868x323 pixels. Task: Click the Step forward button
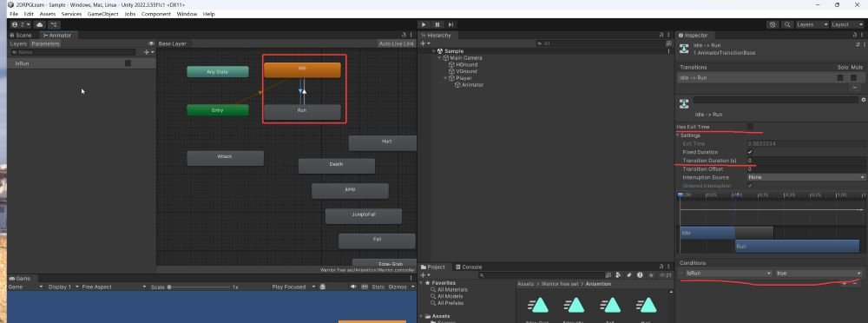[451, 24]
